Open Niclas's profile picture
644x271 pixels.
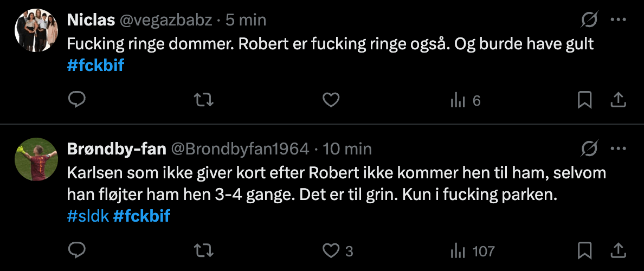(x=36, y=30)
